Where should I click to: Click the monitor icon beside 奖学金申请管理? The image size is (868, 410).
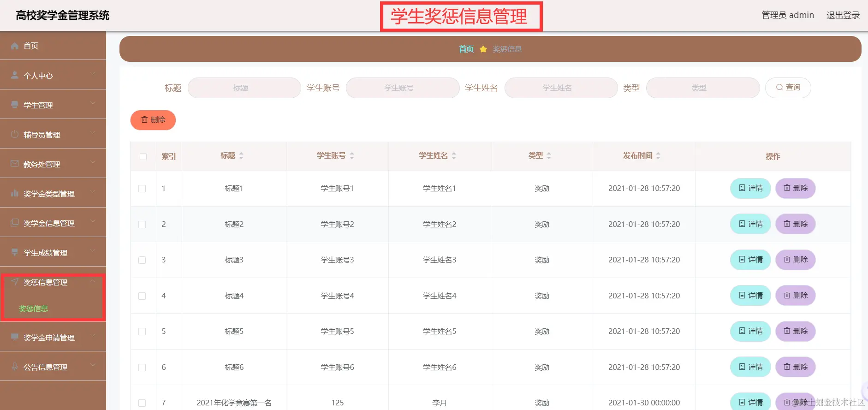click(15, 337)
